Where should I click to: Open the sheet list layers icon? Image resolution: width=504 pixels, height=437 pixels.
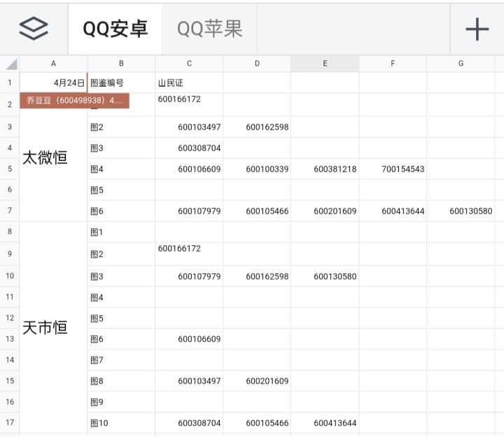point(34,29)
